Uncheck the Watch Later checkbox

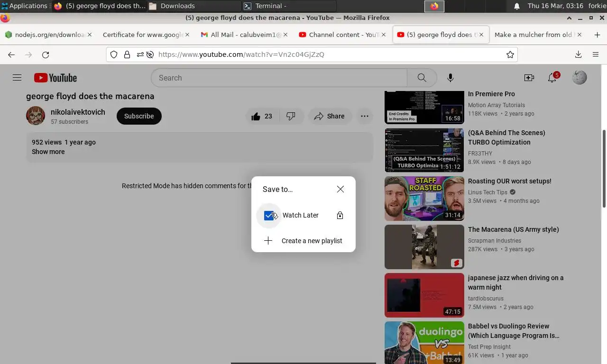(269, 216)
